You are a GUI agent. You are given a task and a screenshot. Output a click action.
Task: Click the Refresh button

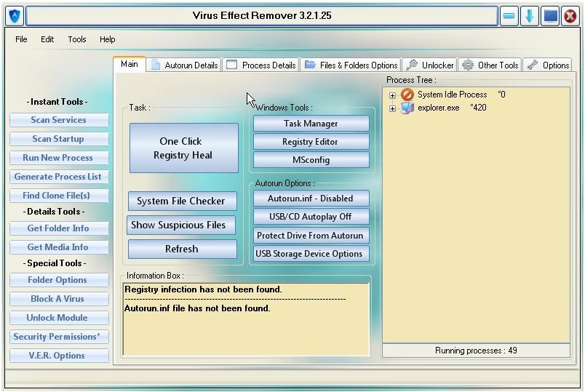click(182, 249)
